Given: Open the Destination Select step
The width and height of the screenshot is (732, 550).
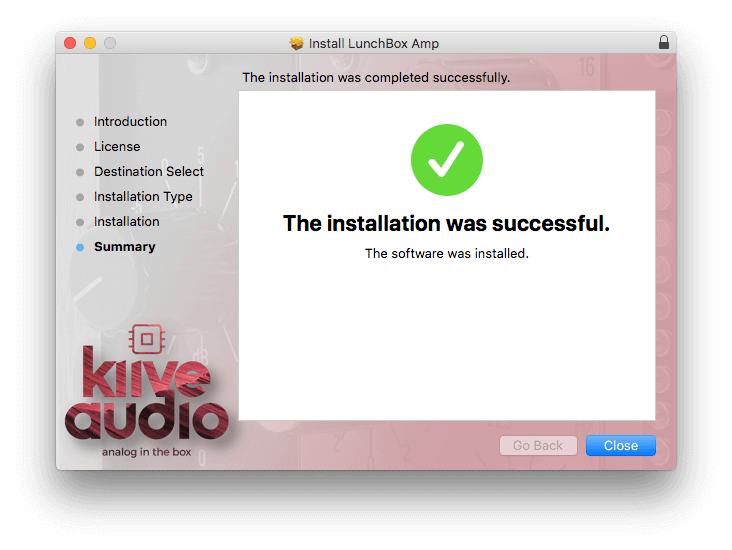Looking at the screenshot, I should [x=149, y=171].
